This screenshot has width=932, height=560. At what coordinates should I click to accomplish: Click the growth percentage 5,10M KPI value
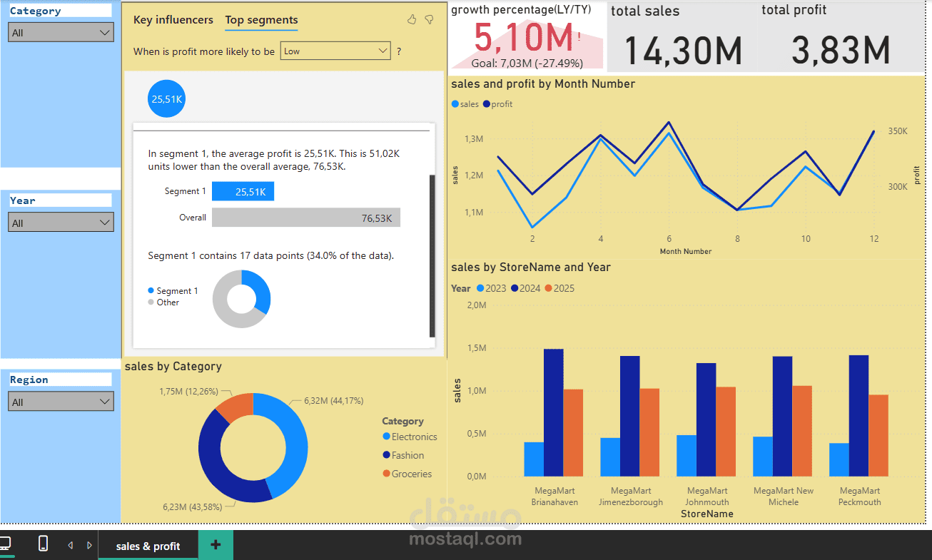click(x=523, y=38)
